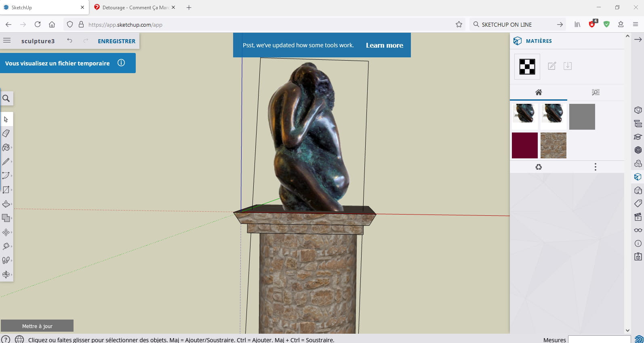Viewport: 644px width, 343px height.
Task: Collapse the right panel with arrow
Action: [x=638, y=40]
